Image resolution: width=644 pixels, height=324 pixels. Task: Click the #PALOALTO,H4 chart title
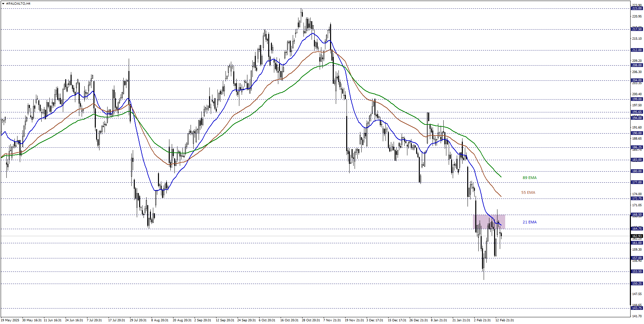coord(18,4)
